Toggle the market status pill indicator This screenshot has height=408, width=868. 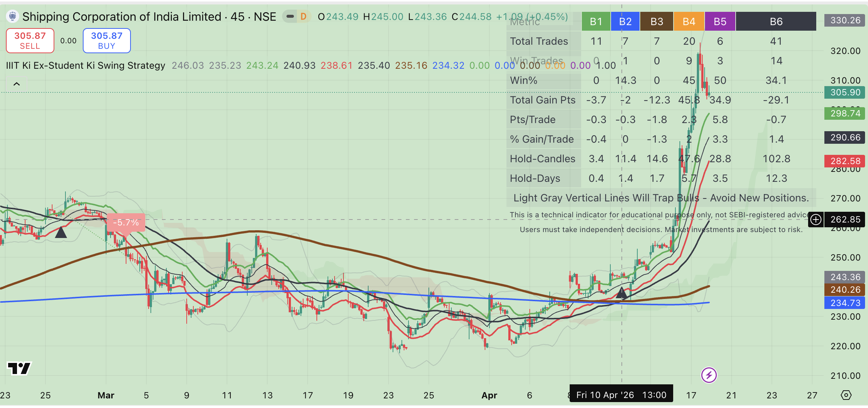(x=290, y=17)
